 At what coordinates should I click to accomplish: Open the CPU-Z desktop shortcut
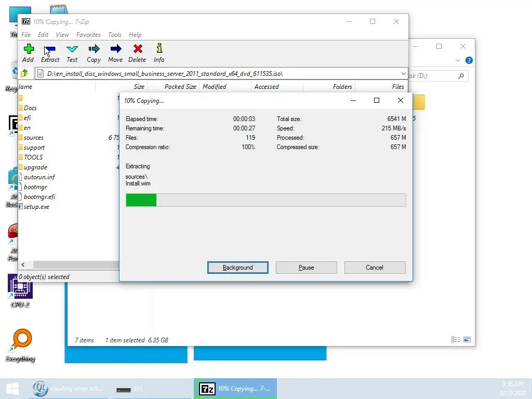tap(20, 291)
